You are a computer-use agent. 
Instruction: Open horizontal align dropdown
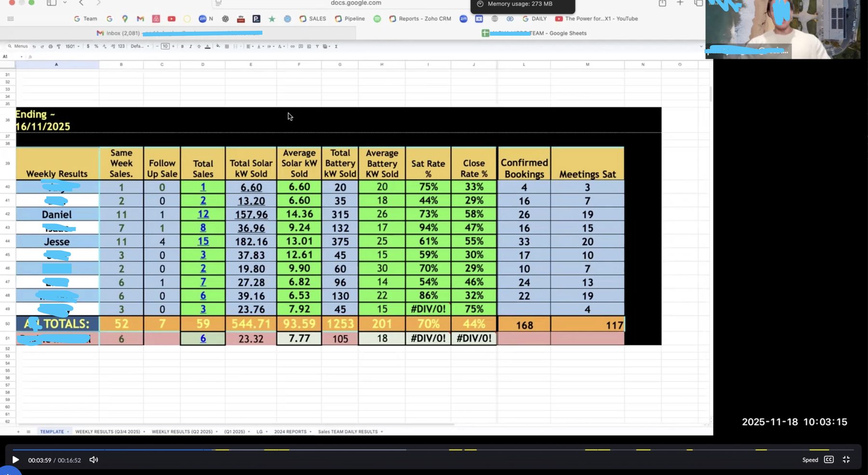[250, 46]
